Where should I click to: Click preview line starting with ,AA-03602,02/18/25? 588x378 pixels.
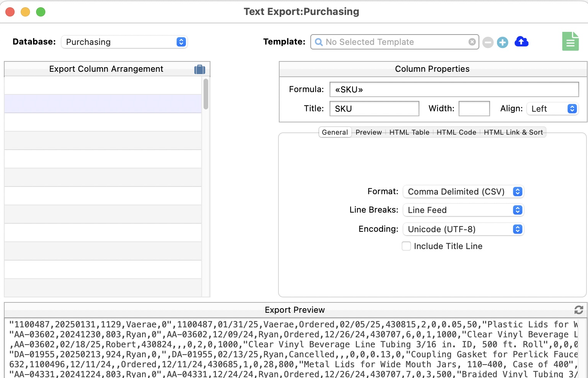coord(293,345)
